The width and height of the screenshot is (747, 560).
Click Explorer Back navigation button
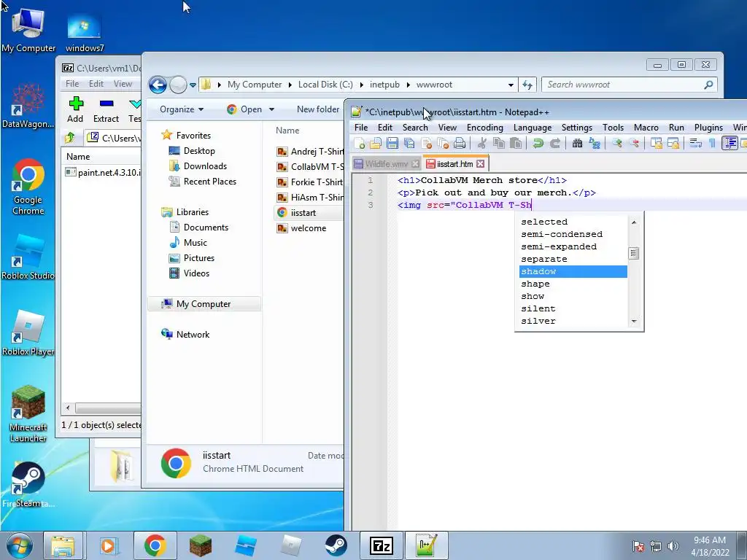pyautogui.click(x=158, y=85)
